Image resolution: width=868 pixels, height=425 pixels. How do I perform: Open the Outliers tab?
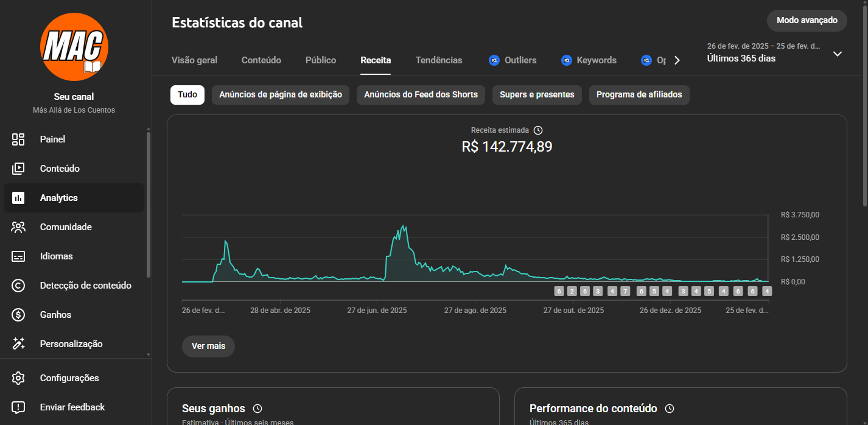[513, 60]
